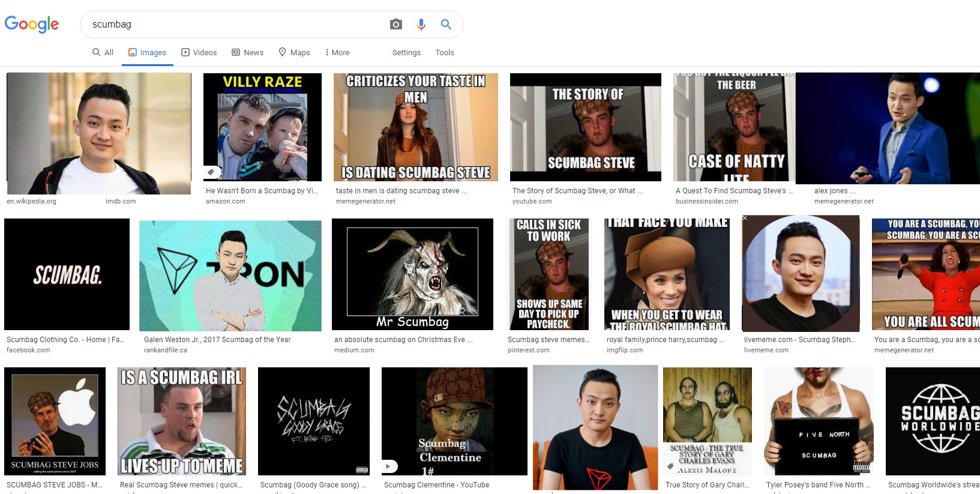Open 'Is a scumbag IRL' meme image

pyautogui.click(x=182, y=421)
